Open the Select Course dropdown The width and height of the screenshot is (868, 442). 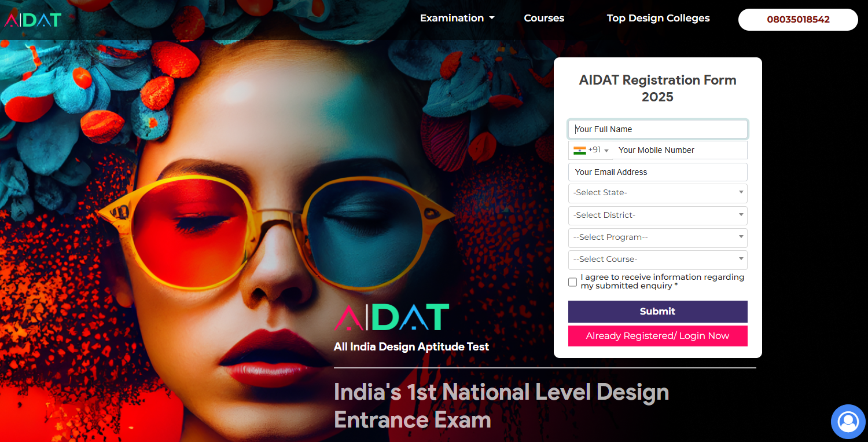(x=658, y=260)
